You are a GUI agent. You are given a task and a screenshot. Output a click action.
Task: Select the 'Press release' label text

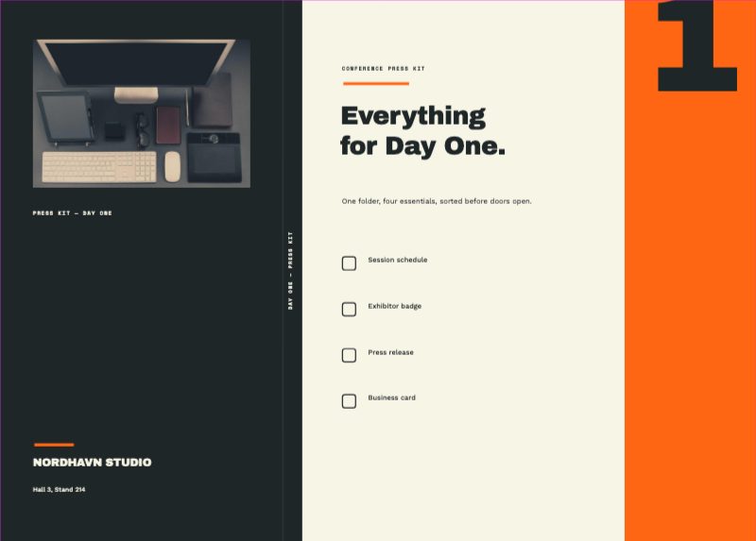tap(391, 352)
